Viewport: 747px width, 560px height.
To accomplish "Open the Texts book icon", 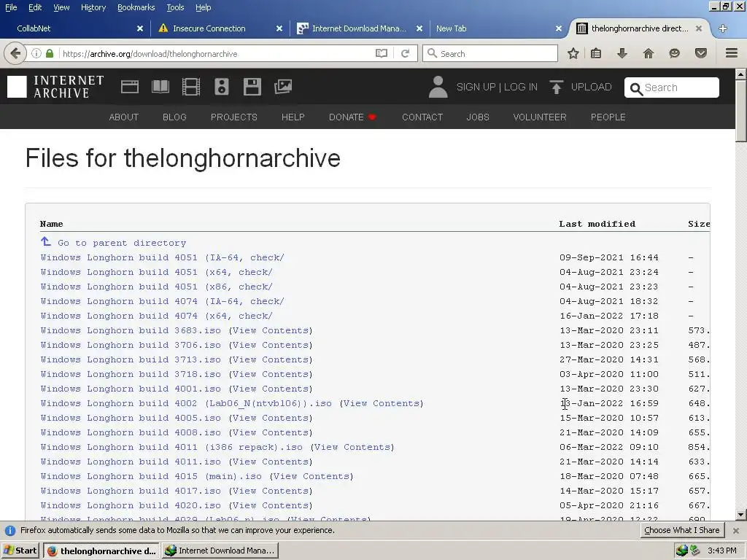I will pos(160,87).
